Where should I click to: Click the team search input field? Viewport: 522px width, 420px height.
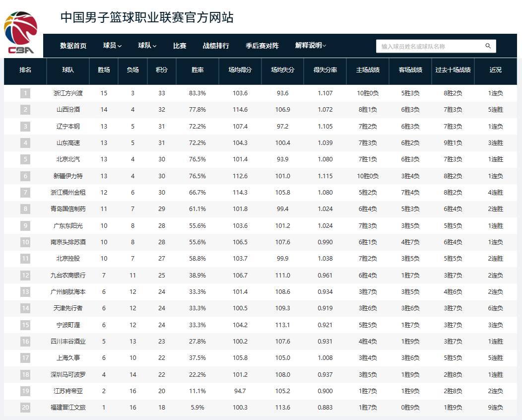(x=429, y=45)
